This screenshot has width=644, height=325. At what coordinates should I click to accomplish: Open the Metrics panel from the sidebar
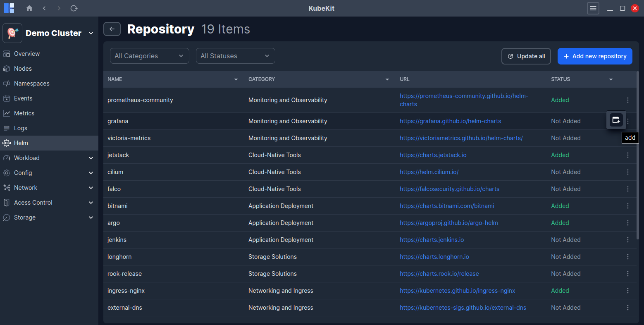click(x=6, y=113)
